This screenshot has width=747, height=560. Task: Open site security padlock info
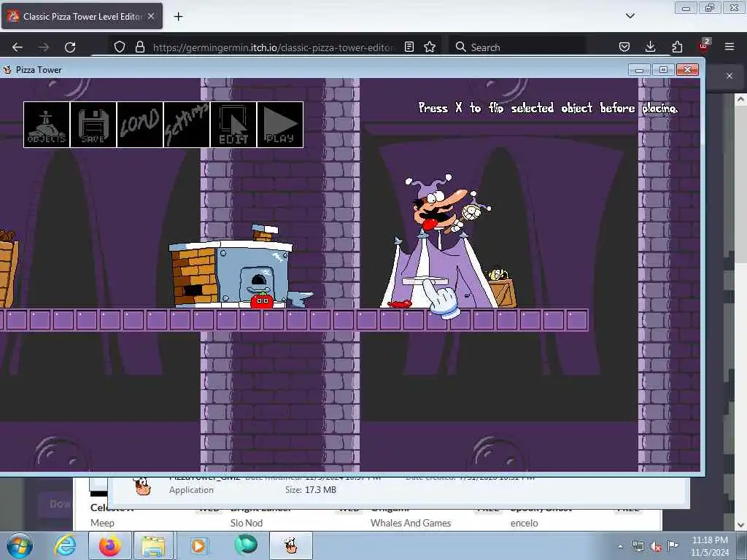click(x=139, y=47)
